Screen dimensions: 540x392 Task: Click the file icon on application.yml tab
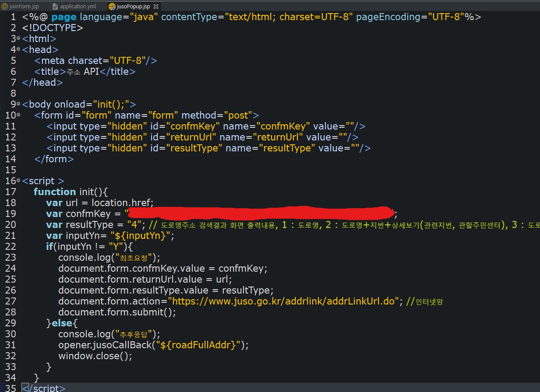click(x=55, y=6)
